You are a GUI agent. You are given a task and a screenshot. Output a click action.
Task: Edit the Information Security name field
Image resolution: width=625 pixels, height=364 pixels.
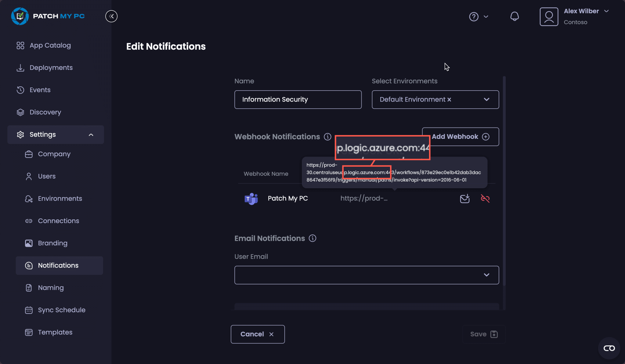(298, 99)
